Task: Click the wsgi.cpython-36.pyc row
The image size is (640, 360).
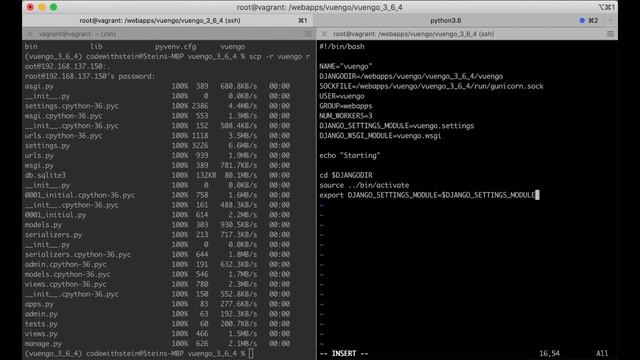Action: pyautogui.click(x=157, y=116)
